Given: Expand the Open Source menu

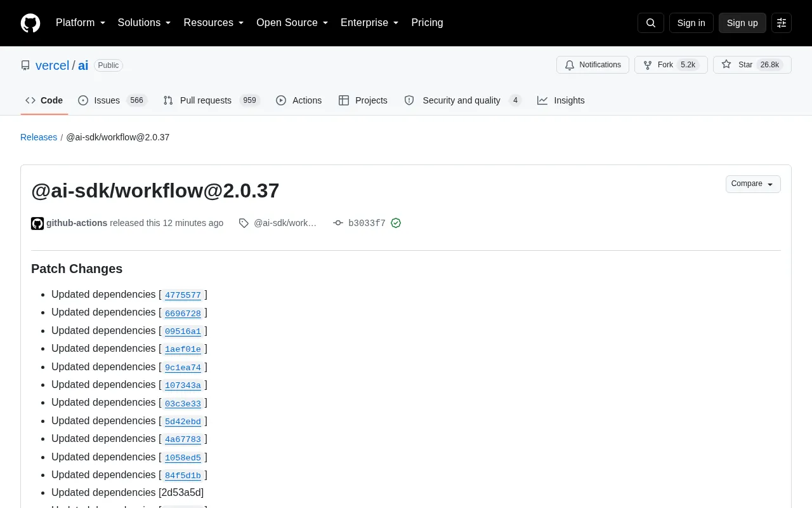Looking at the screenshot, I should click(292, 23).
